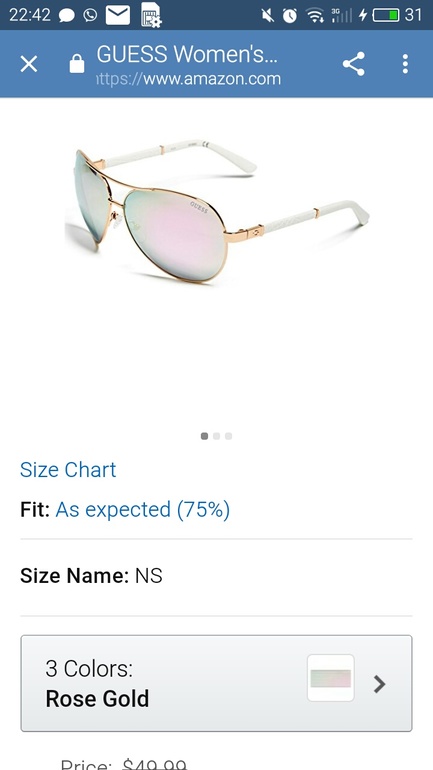The image size is (433, 770).
Task: Open the Size Chart link
Action: point(68,470)
